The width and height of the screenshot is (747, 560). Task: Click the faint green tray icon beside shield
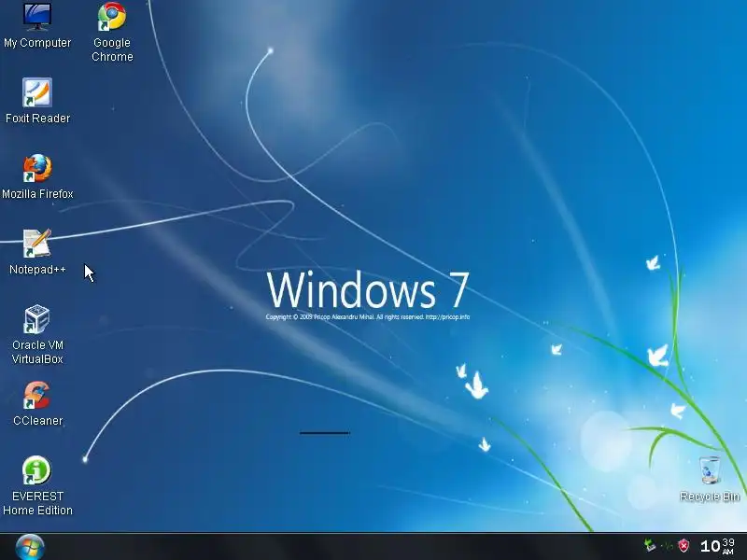[x=667, y=546]
